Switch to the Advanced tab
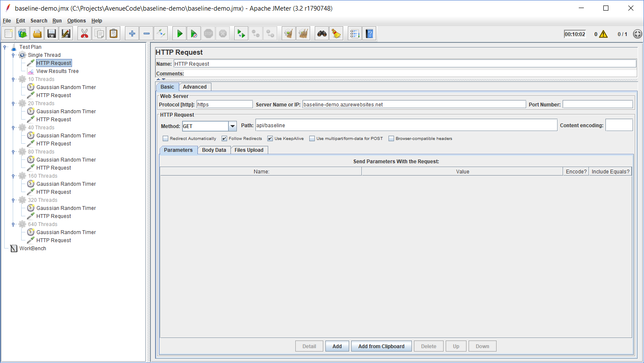Screen dimensions: 644x363 pyautogui.click(x=195, y=87)
